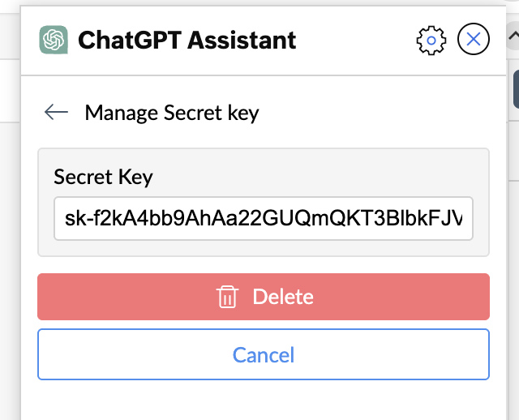This screenshot has height=420, width=519.
Task: Click the empty white space below Cancel
Action: click(264, 400)
